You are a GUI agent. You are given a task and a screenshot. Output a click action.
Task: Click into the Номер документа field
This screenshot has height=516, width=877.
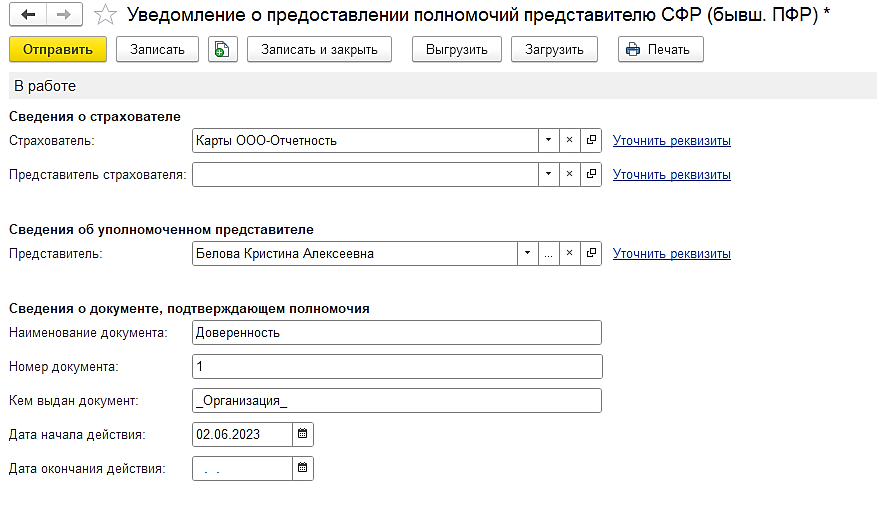[x=396, y=367]
